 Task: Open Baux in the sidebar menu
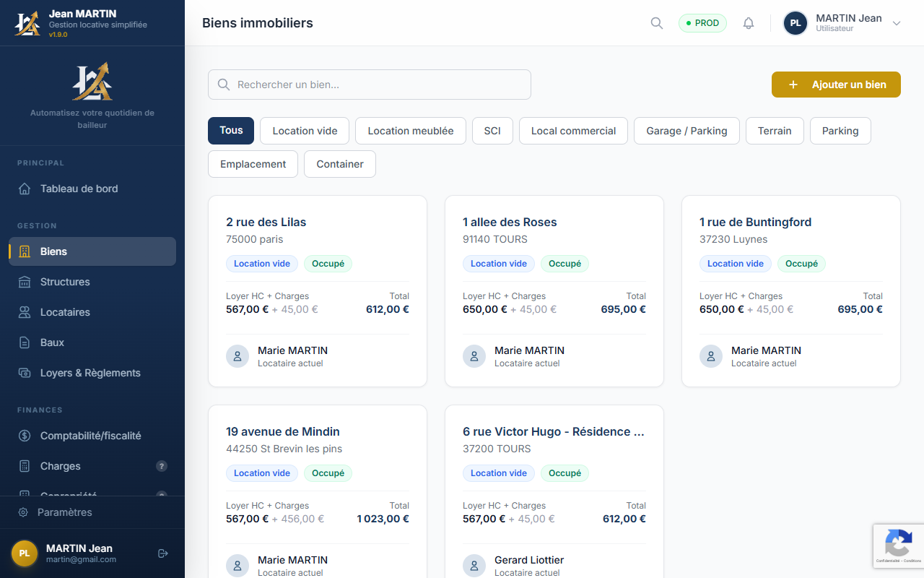point(52,342)
